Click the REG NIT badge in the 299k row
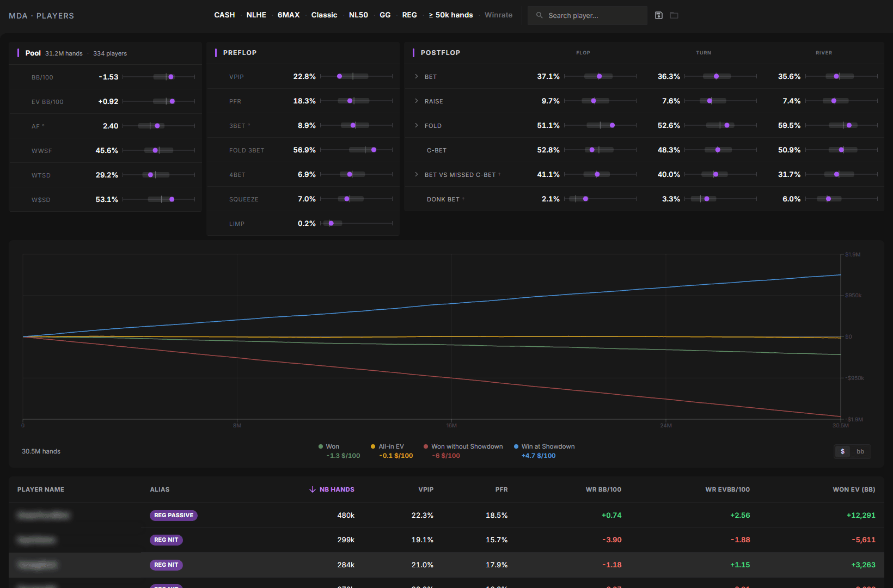 click(x=166, y=540)
